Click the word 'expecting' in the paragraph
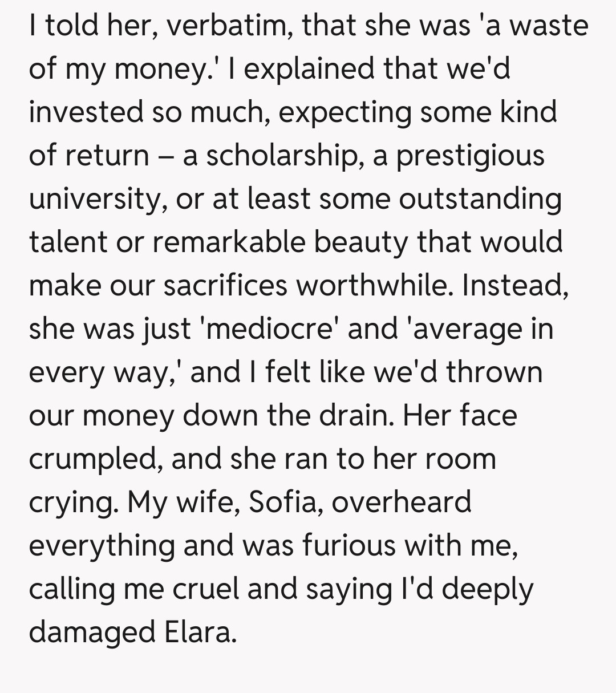The width and height of the screenshot is (616, 693). (345, 112)
